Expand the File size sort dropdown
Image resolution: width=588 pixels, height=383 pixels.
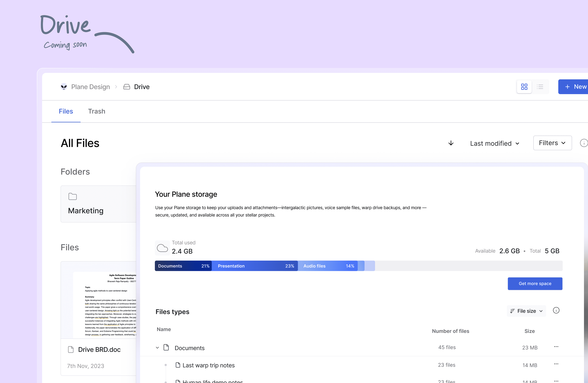pyautogui.click(x=527, y=311)
